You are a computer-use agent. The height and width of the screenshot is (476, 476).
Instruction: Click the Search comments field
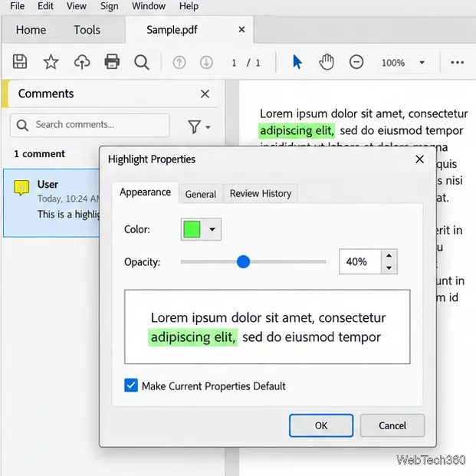click(90, 125)
